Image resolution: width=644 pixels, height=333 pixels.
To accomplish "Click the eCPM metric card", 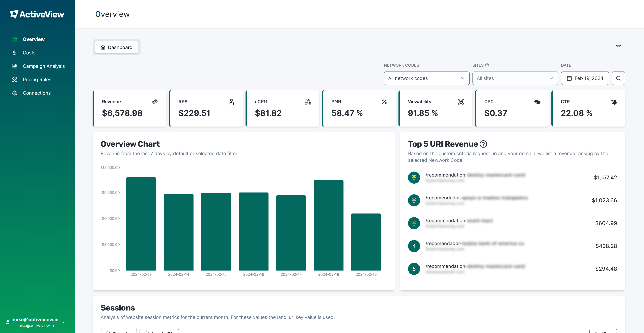I will point(282,108).
